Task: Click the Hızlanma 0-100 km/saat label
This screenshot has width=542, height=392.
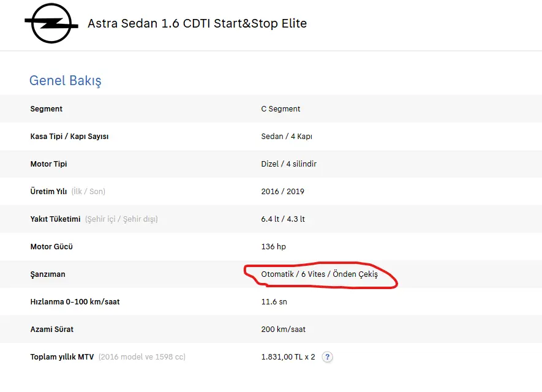Action: [75, 302]
